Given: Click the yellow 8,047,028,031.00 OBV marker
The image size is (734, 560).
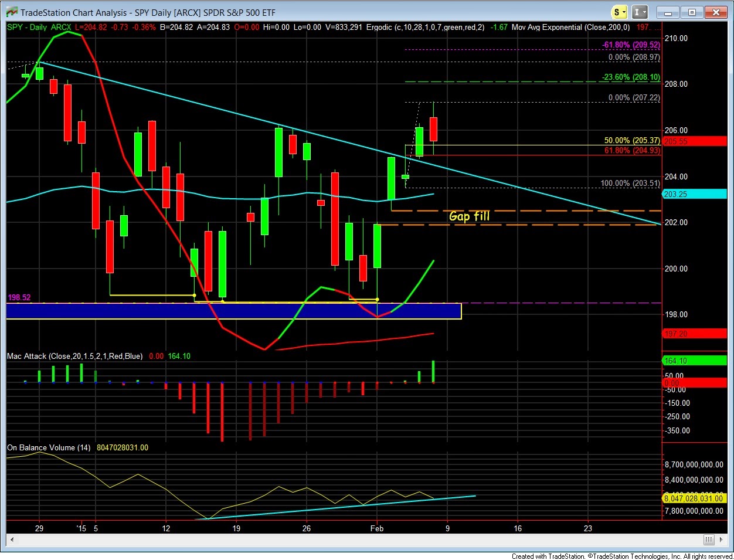Looking at the screenshot, I should click(x=694, y=498).
